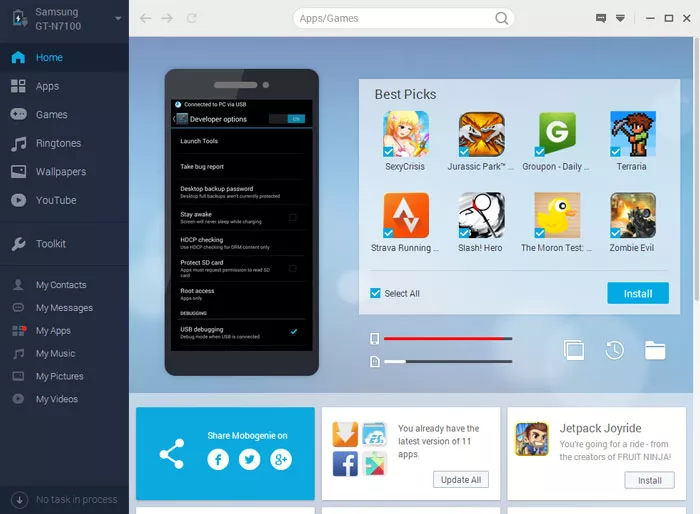Screen dimensions: 700x514
Task: Open the Toolkit
Action: 64,244
